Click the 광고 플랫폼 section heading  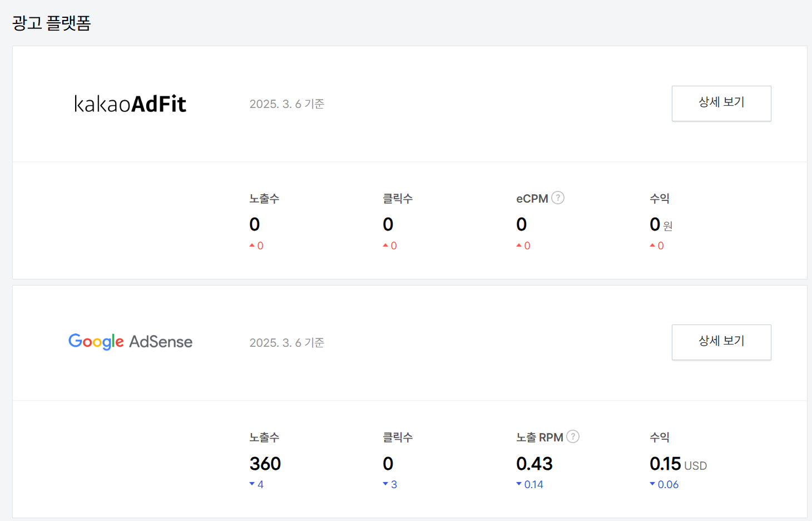point(51,22)
